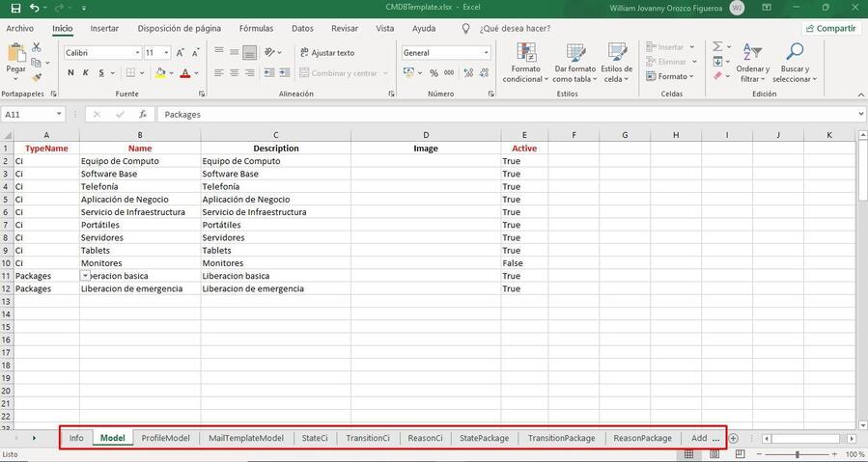Decrease font size with small A icon

pyautogui.click(x=195, y=52)
